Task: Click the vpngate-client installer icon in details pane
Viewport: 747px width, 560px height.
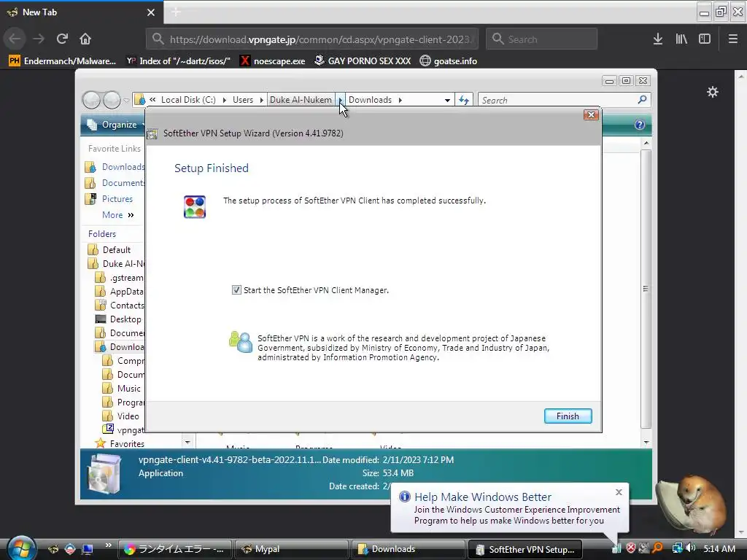Action: click(x=104, y=472)
